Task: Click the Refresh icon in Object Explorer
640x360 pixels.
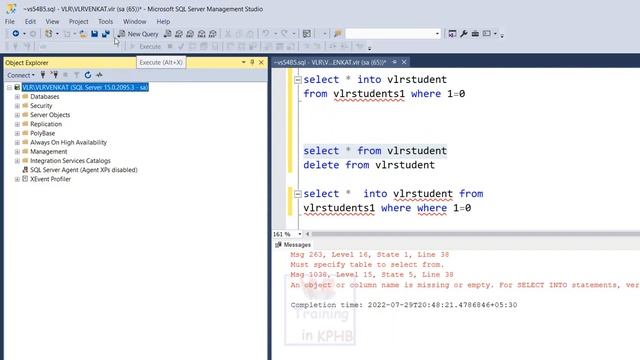Action: coord(88,75)
